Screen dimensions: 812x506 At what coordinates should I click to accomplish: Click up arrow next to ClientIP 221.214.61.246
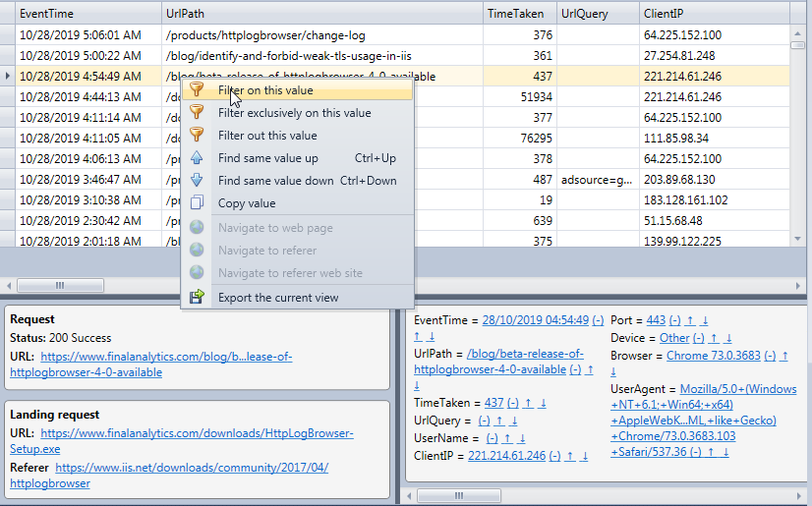(569, 456)
